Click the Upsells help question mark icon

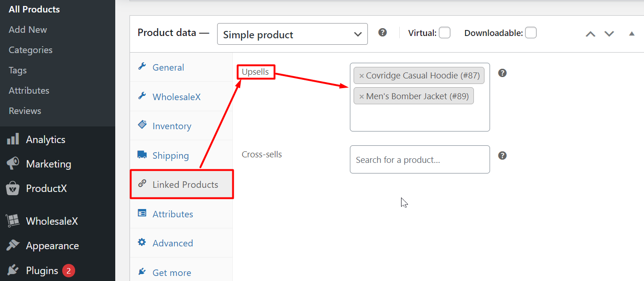click(502, 73)
